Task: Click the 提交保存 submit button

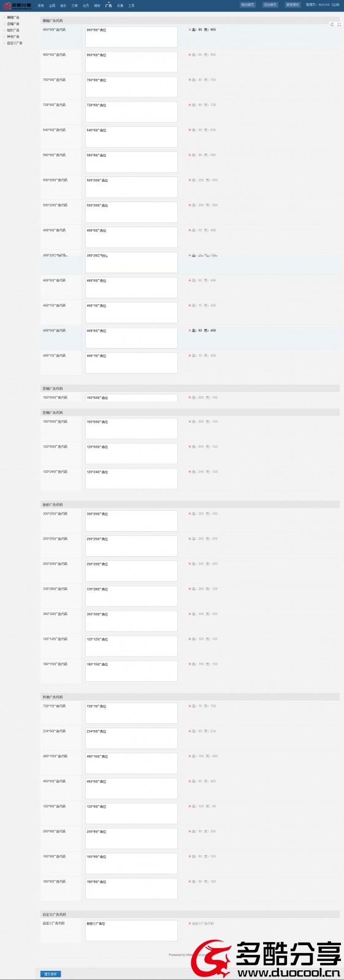Action: (x=51, y=974)
